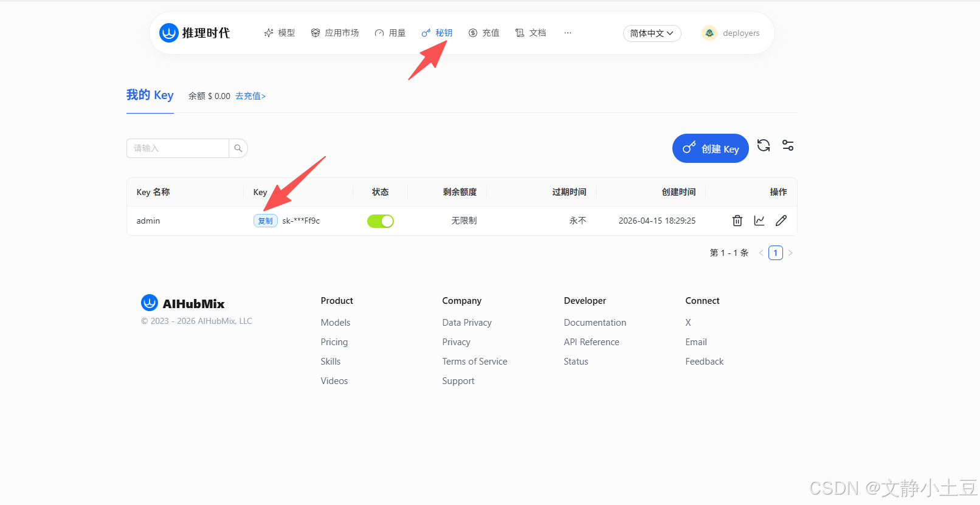Viewport: 980px width, 505px height.
Task: Go to next page arrow
Action: coord(790,253)
